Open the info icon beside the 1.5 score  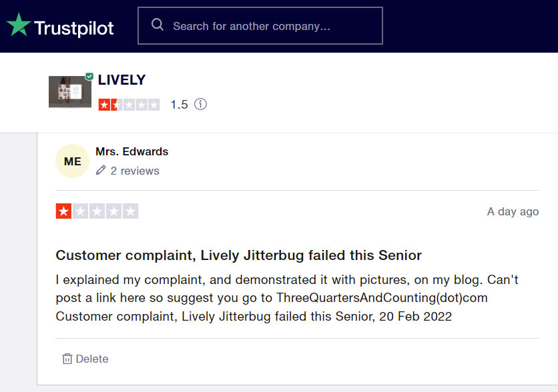coord(200,105)
